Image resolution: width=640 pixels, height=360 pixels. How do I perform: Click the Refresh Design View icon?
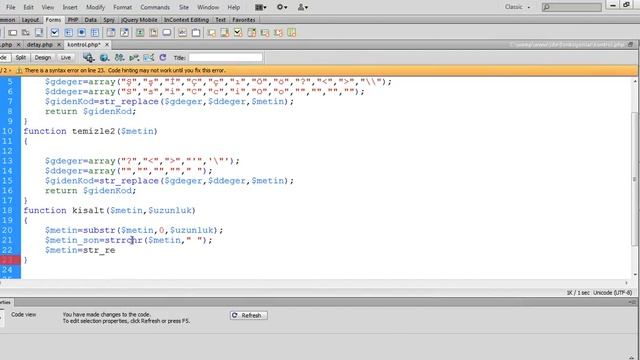click(163, 58)
